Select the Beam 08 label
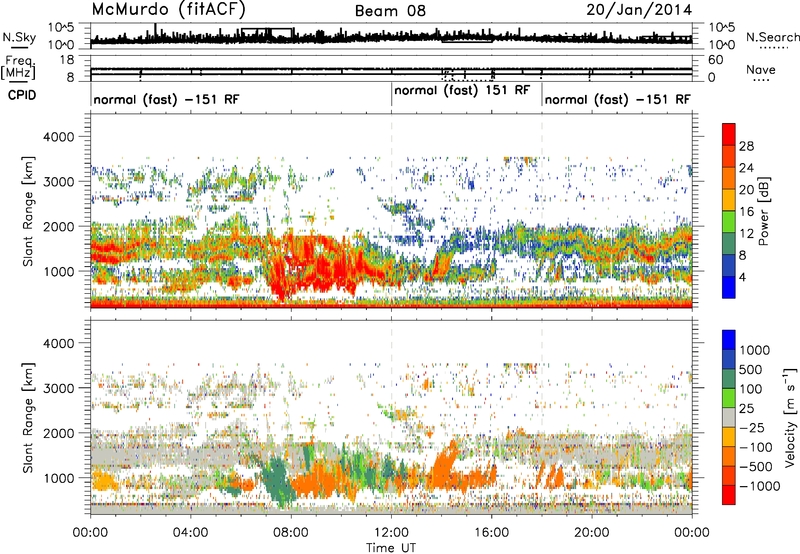 coord(390,11)
